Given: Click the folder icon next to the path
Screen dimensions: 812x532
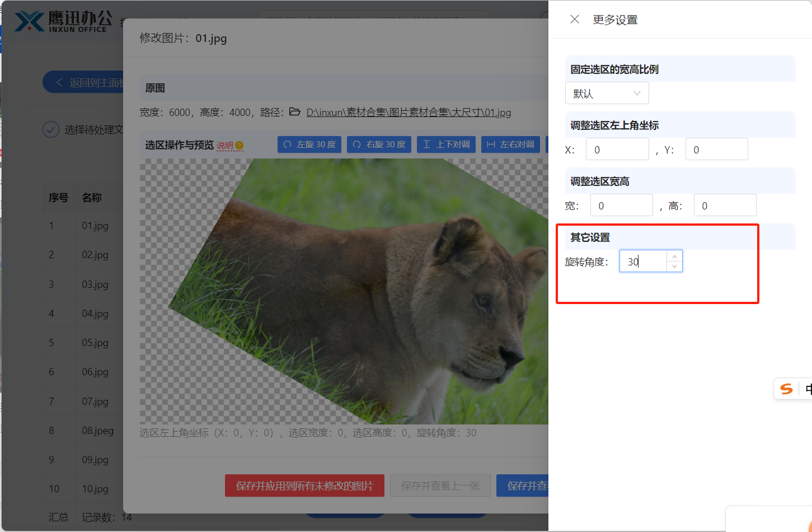Looking at the screenshot, I should [295, 112].
